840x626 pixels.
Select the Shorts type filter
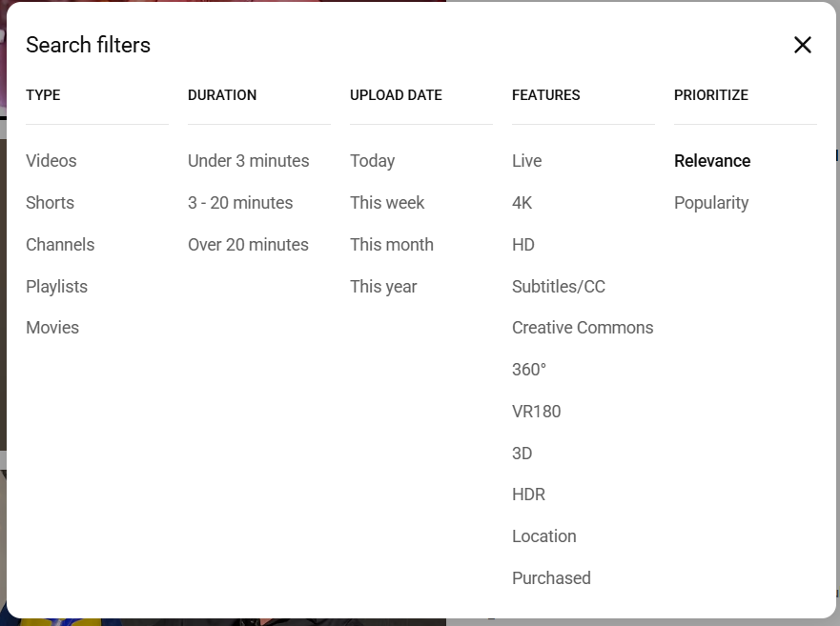click(x=50, y=203)
